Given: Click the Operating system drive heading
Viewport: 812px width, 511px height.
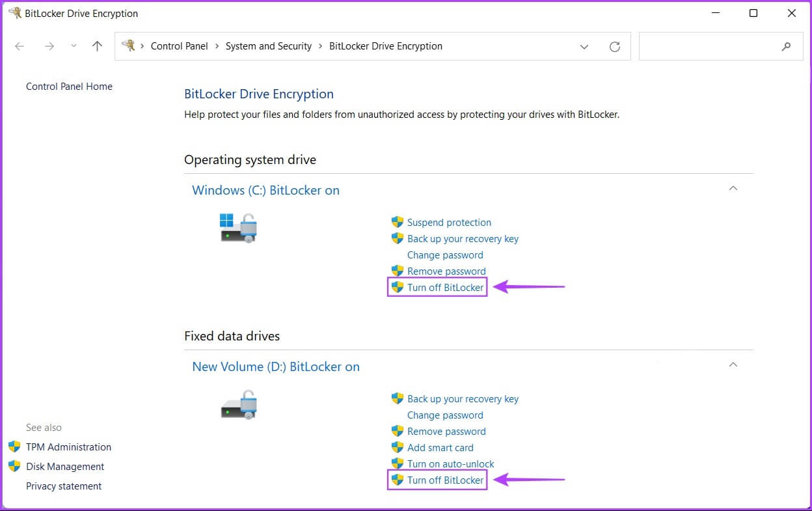Looking at the screenshot, I should pyautogui.click(x=250, y=159).
